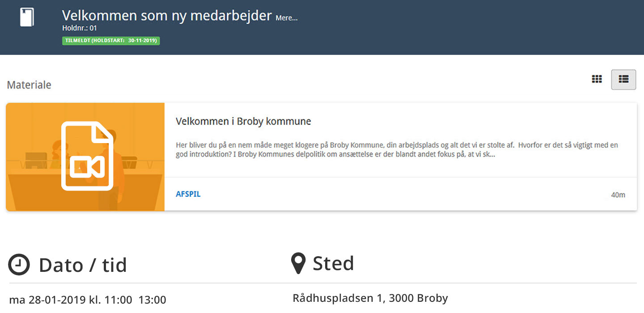Switch to grid view of materials
This screenshot has height=313, width=644.
click(x=597, y=79)
